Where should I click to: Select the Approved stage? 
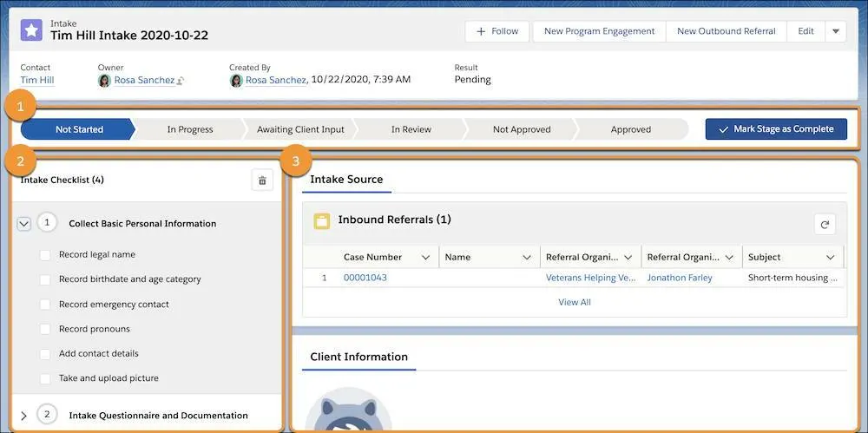click(631, 129)
